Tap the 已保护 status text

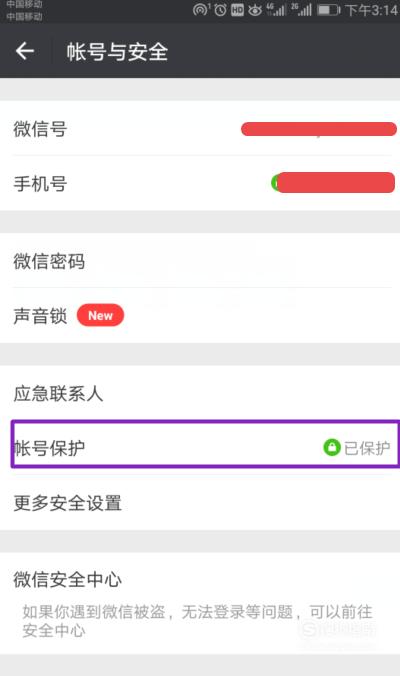(367, 448)
